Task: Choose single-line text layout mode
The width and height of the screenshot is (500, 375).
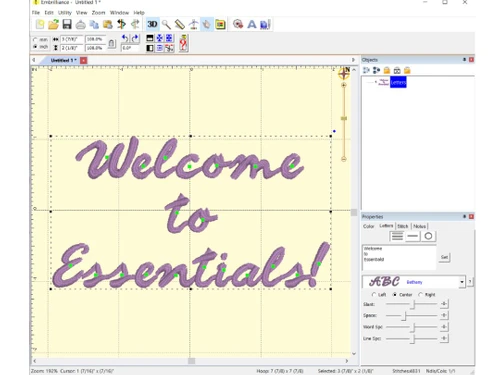Action: tap(413, 236)
